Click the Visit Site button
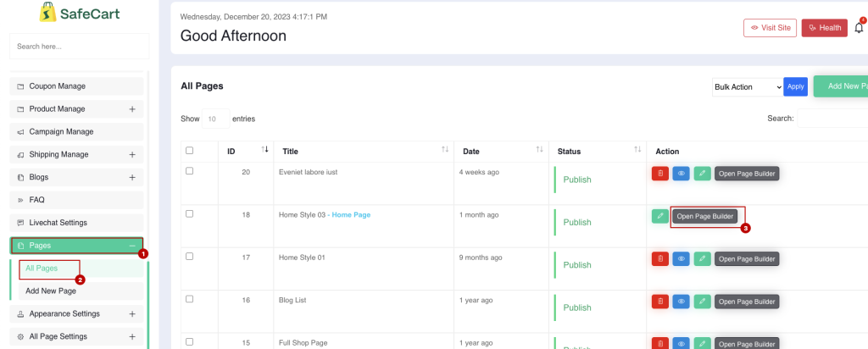868x349 pixels. point(770,28)
